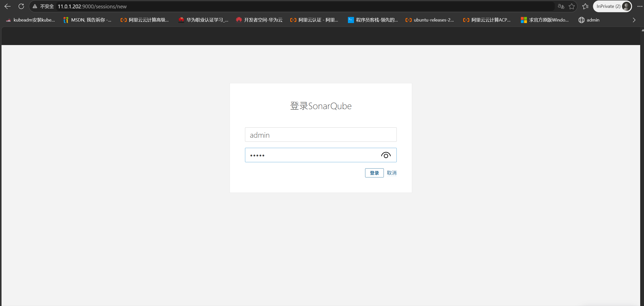Open 阿里云云计算高级... bookmark
The width and height of the screenshot is (644, 306).
(x=145, y=20)
